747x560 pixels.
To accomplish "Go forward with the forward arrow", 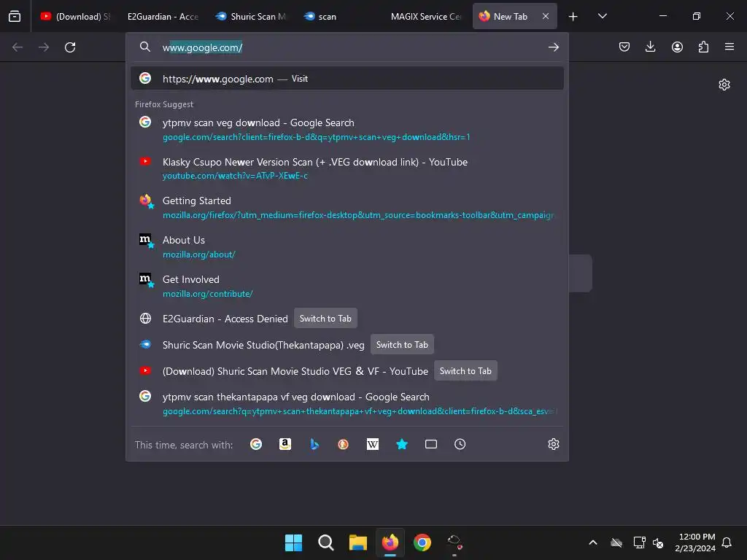I will (44, 47).
